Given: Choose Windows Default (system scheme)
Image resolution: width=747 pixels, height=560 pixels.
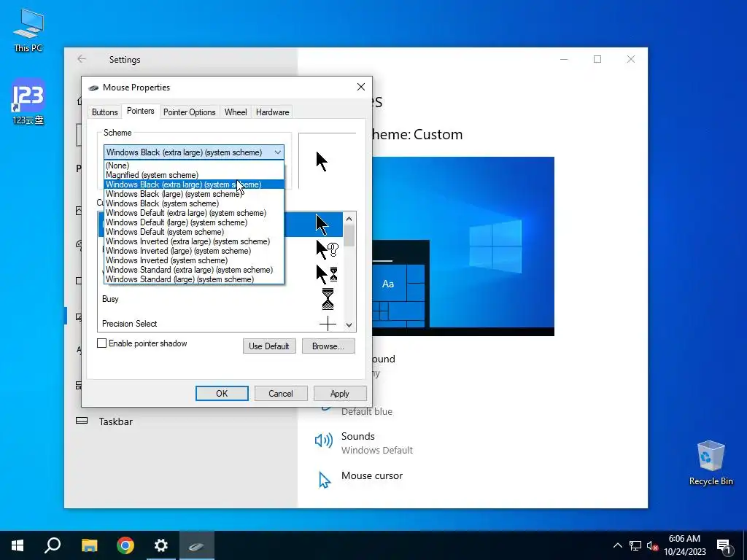Looking at the screenshot, I should point(193,232).
